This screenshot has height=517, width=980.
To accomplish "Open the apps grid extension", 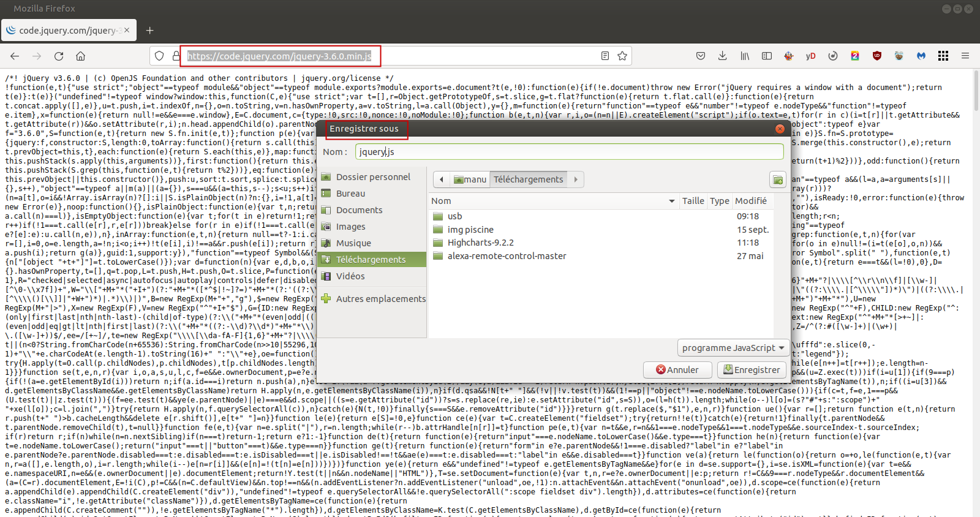I will click(x=943, y=56).
